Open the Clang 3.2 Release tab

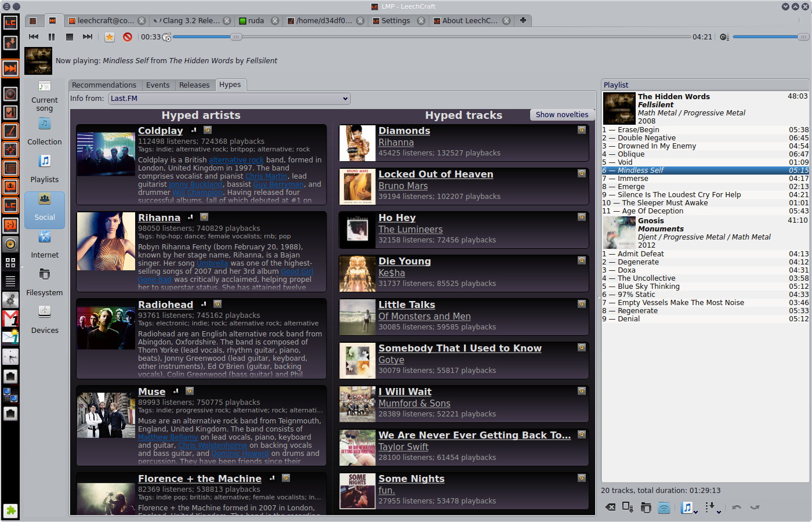(x=191, y=20)
